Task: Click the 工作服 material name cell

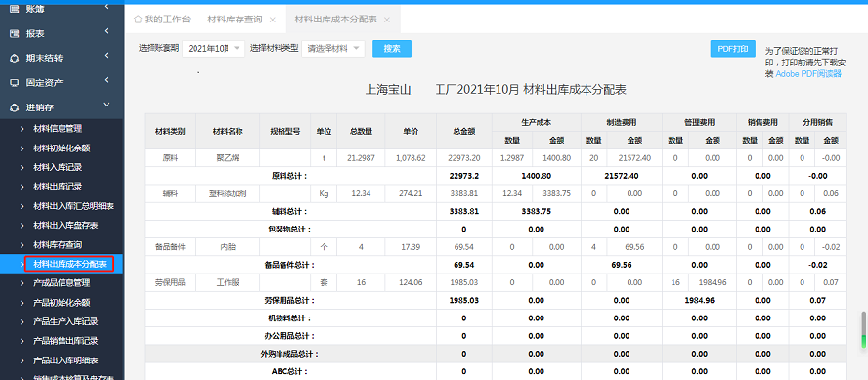Action: point(228,282)
